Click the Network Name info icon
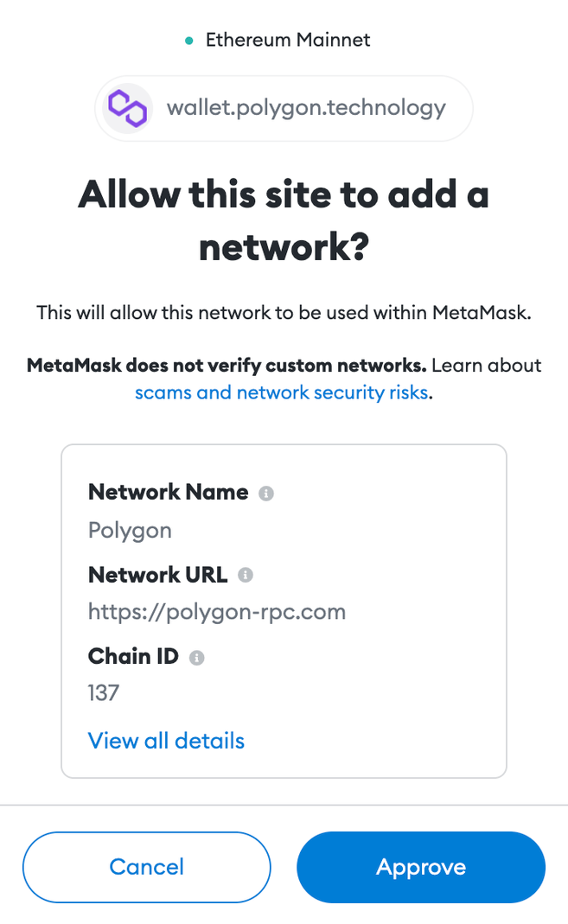This screenshot has height=924, width=568. (266, 494)
